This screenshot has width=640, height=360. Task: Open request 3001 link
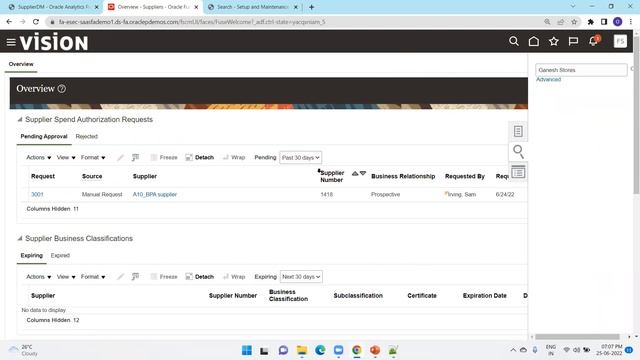click(x=37, y=194)
